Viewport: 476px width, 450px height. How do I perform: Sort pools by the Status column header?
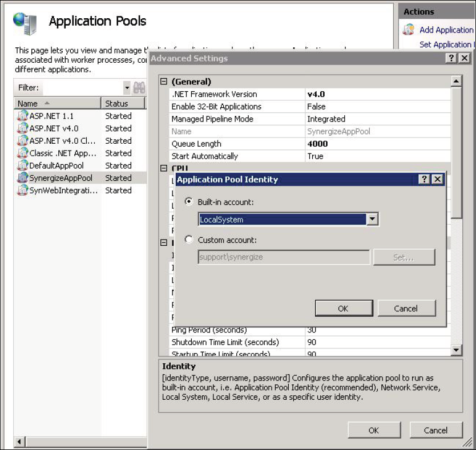[x=123, y=103]
